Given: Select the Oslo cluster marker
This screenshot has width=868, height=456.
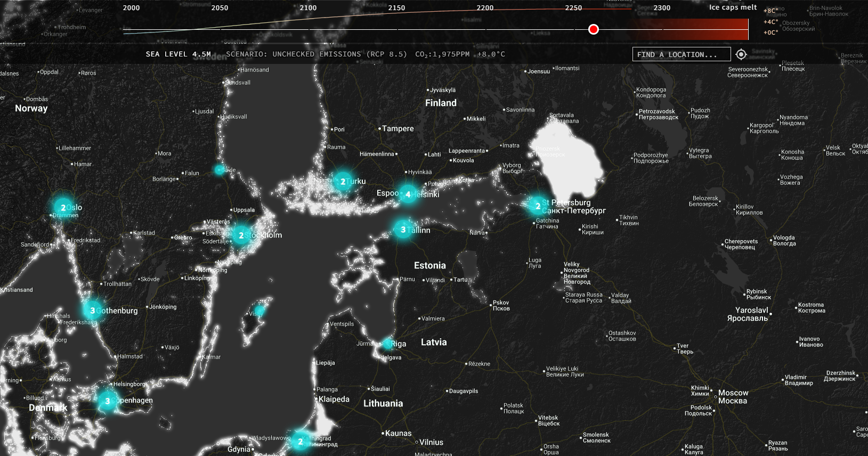Looking at the screenshot, I should tap(63, 208).
